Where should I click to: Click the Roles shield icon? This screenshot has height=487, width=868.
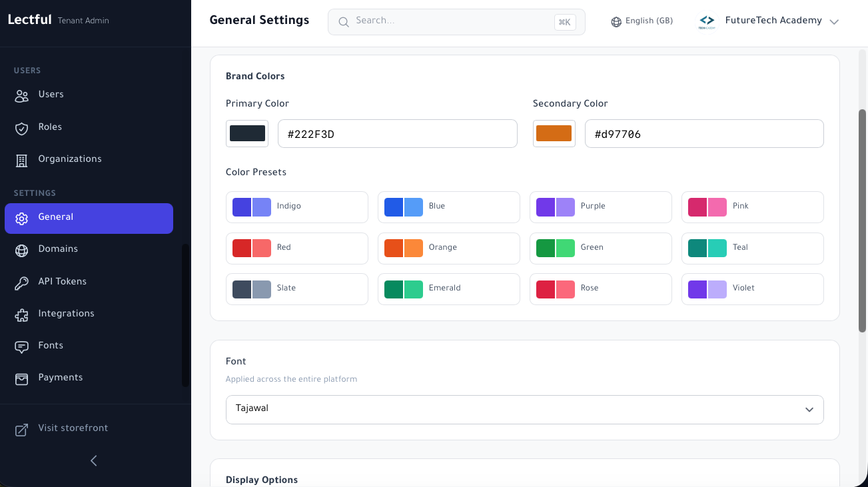point(22,128)
